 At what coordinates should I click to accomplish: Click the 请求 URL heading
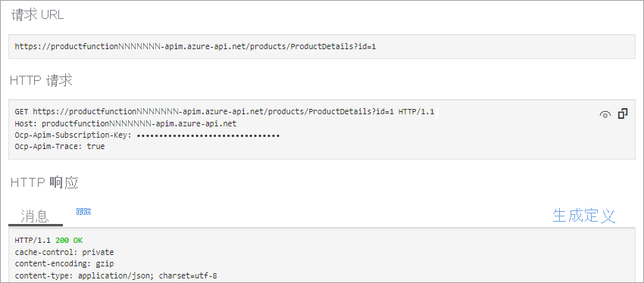[x=37, y=16]
